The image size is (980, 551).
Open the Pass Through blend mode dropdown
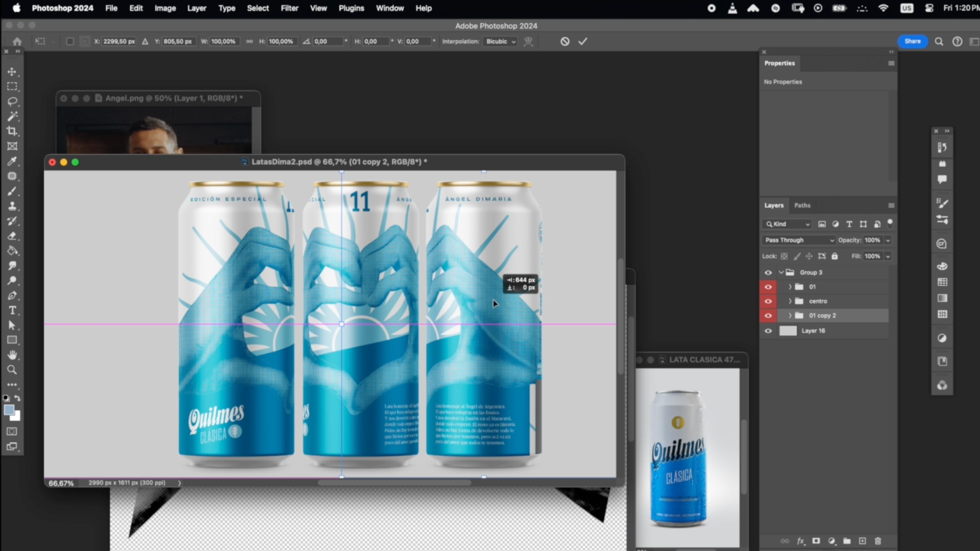click(x=799, y=240)
